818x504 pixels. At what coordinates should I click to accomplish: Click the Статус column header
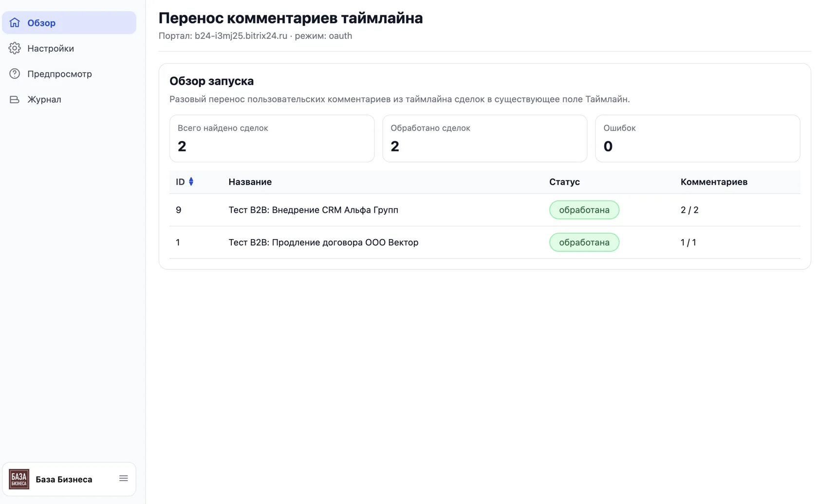pyautogui.click(x=564, y=182)
